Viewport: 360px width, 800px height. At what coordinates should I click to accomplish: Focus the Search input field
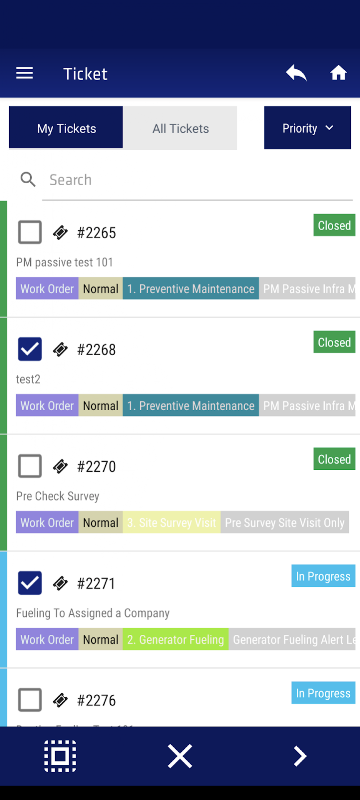click(x=197, y=180)
